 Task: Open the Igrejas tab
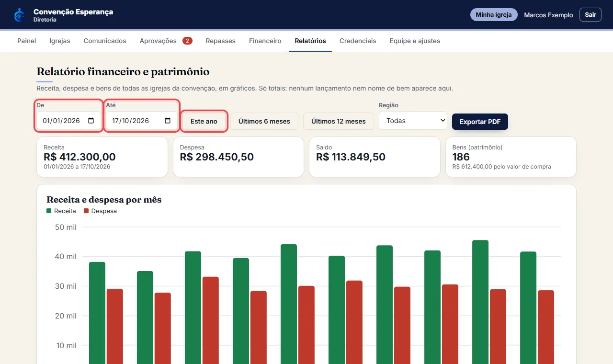point(60,41)
